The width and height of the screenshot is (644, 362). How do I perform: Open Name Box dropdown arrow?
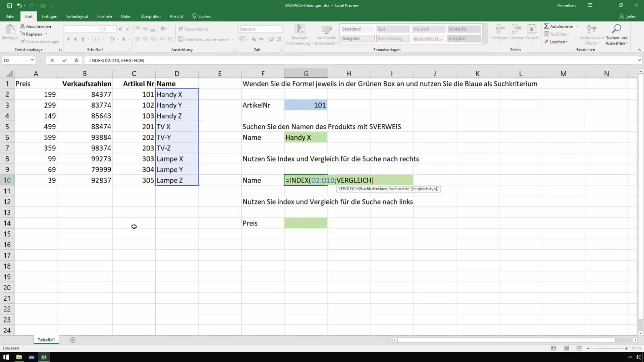pos(32,60)
